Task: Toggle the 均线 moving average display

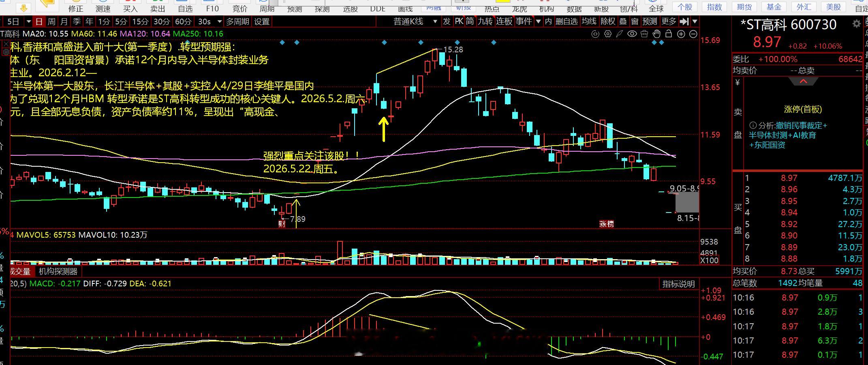Action: coord(589,21)
